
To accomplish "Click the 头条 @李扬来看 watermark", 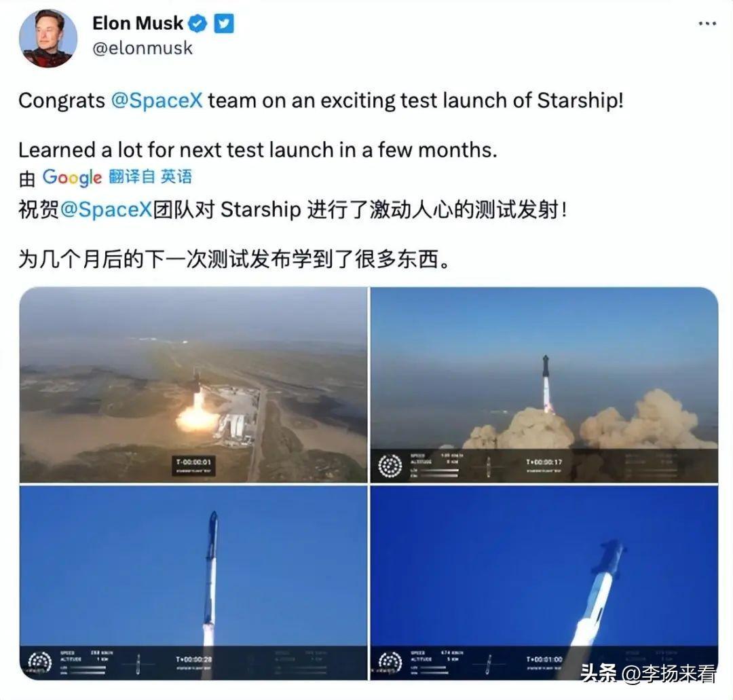I will tap(648, 674).
